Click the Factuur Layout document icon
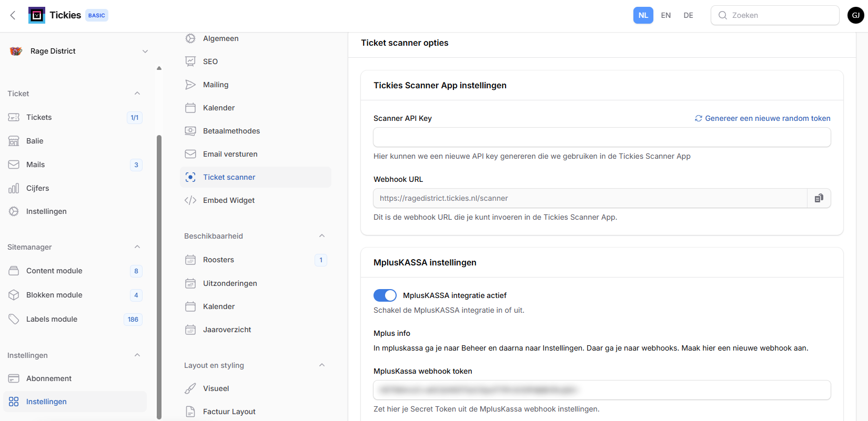This screenshot has width=868, height=421. pyautogui.click(x=190, y=412)
